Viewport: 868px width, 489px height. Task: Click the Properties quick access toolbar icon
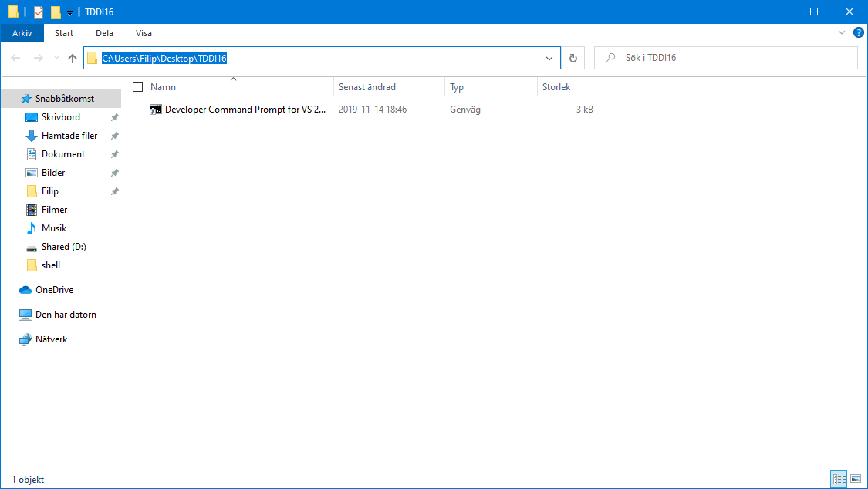39,12
